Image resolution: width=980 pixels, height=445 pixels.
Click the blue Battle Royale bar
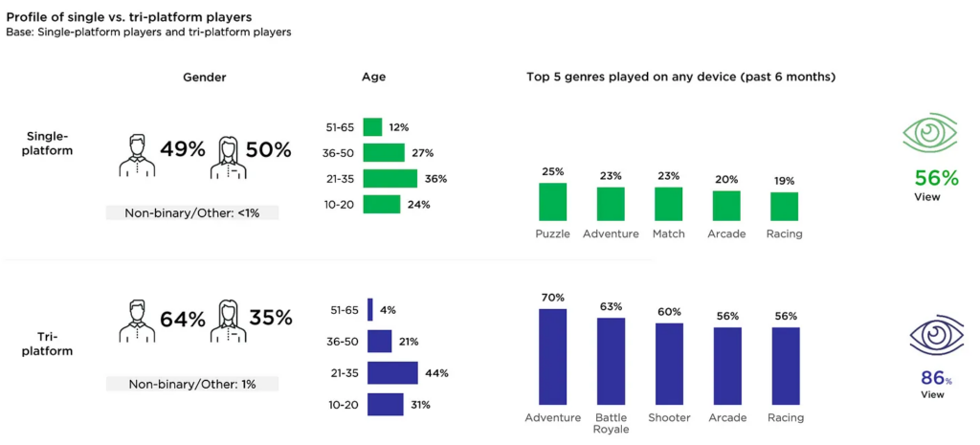(612, 361)
